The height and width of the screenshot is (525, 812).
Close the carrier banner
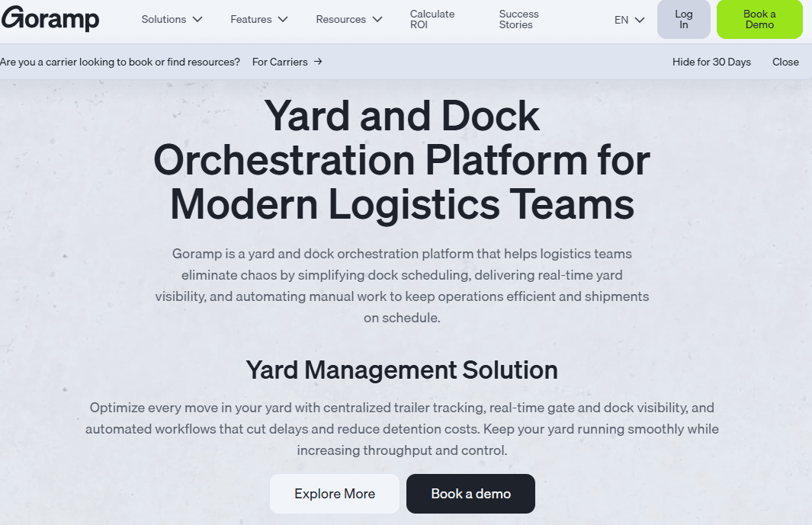785,62
